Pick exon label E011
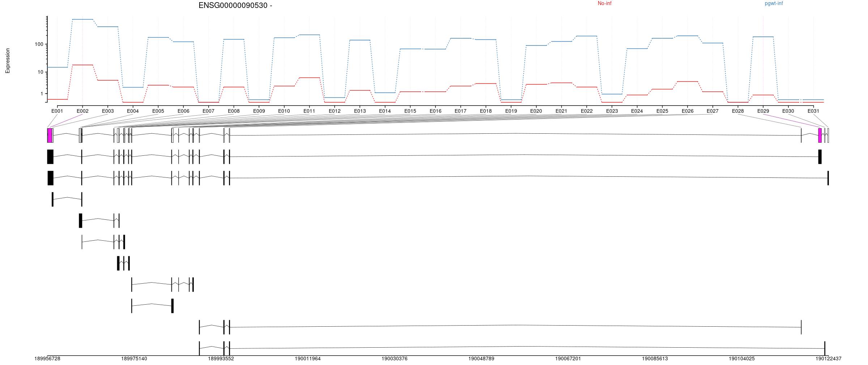Image resolution: width=868 pixels, height=365 pixels. click(309, 111)
